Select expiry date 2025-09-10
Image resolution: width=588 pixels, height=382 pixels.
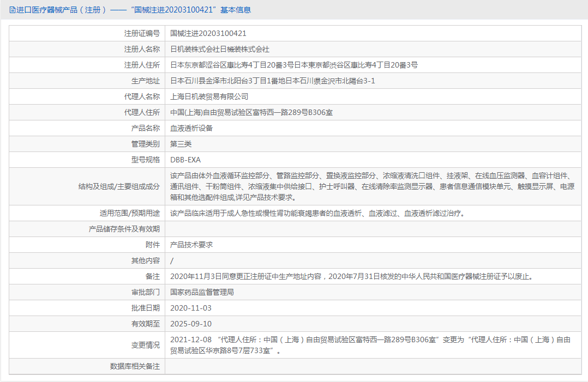point(191,324)
